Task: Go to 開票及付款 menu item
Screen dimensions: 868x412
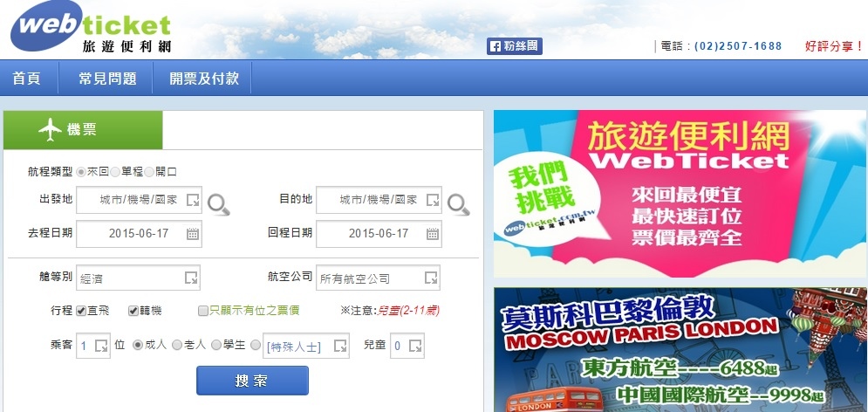Action: [x=204, y=78]
